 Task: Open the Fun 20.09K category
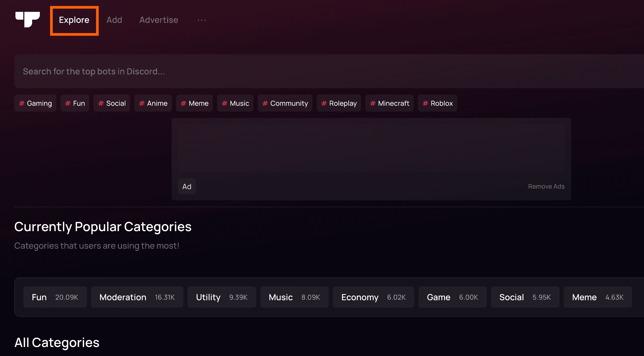(55, 297)
